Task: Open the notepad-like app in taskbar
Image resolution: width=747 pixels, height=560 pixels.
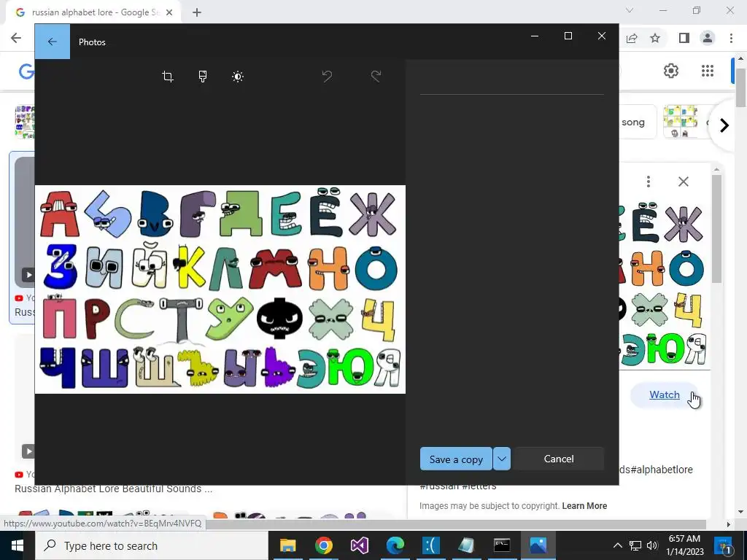Action: click(466, 545)
